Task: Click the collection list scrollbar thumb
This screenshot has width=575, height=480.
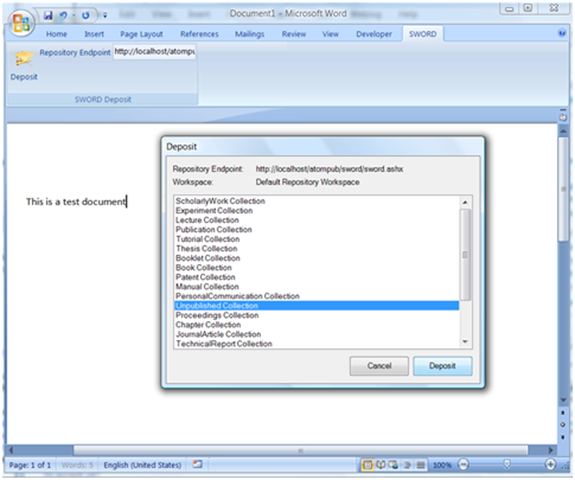Action: [x=465, y=255]
